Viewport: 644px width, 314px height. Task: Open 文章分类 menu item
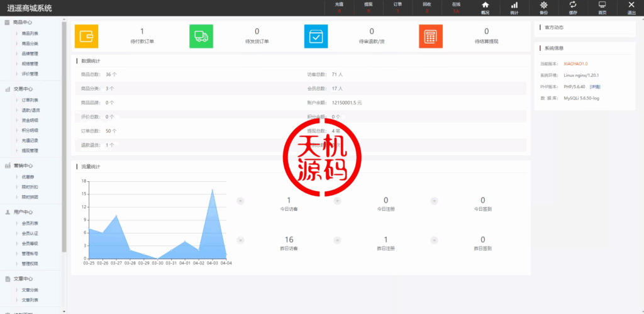[x=30, y=290]
